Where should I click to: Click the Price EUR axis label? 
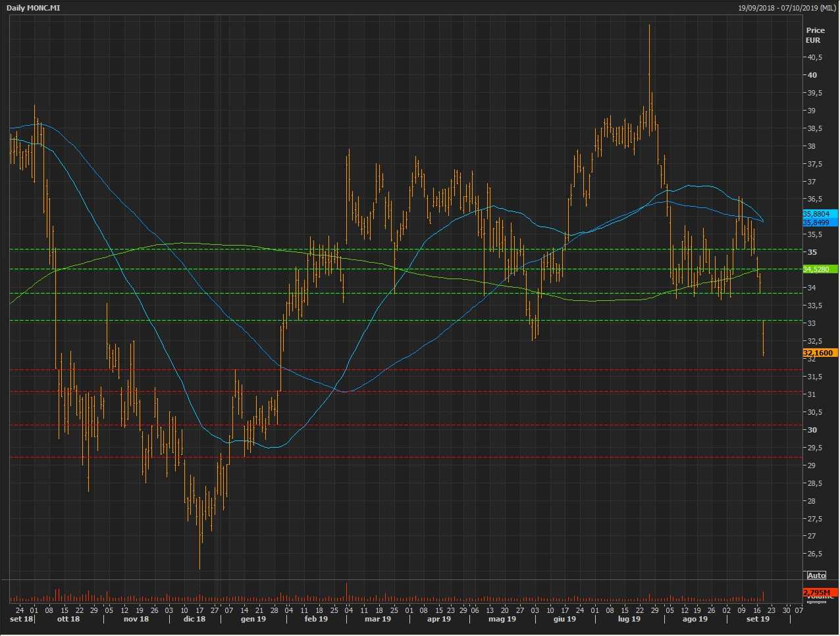pos(815,35)
